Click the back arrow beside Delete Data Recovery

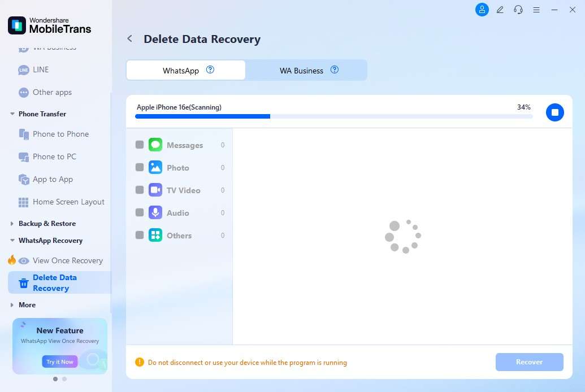click(130, 39)
